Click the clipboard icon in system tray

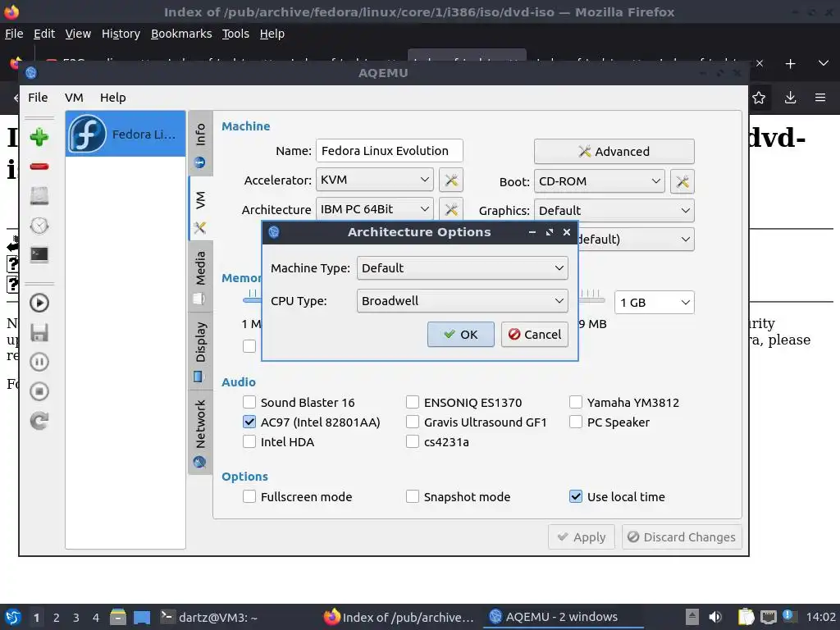coord(746,617)
